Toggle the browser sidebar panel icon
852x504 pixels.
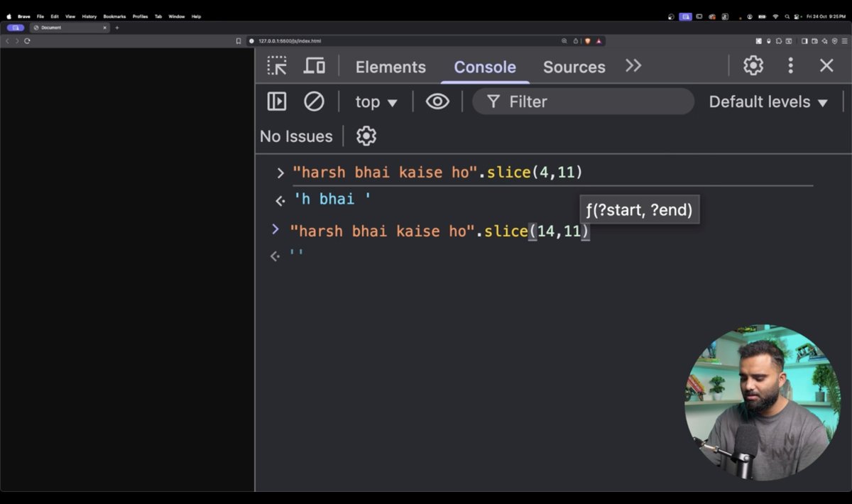pos(804,41)
